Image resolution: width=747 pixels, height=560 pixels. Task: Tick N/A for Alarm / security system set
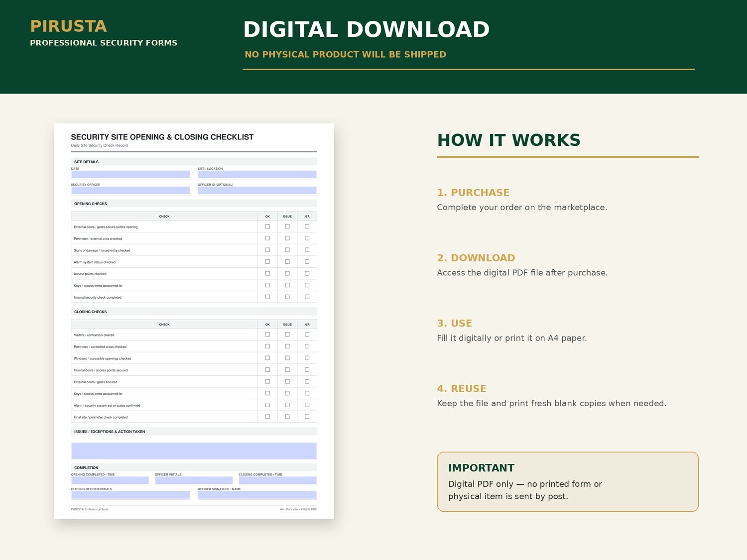click(307, 405)
